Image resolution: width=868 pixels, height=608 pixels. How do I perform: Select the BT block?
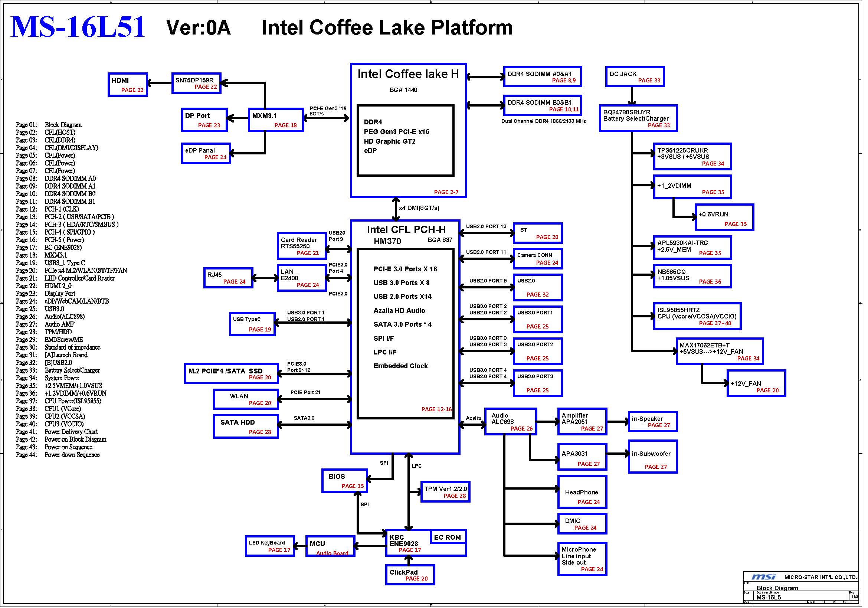pyautogui.click(x=538, y=233)
